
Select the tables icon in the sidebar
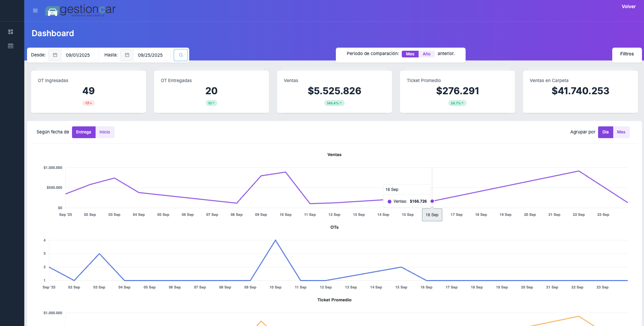11,46
